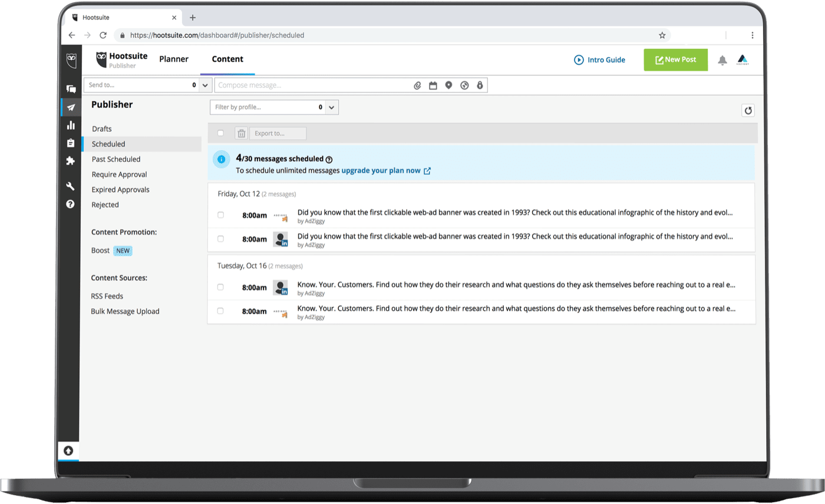Select Scheduled in Publisher menu
Image resolution: width=825 pixels, height=504 pixels.
click(x=141, y=144)
